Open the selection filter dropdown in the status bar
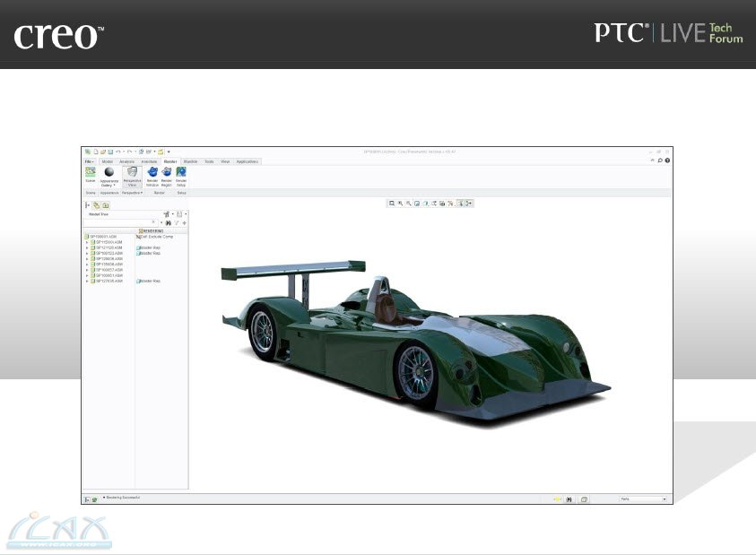This screenshot has width=756, height=555. point(665,499)
